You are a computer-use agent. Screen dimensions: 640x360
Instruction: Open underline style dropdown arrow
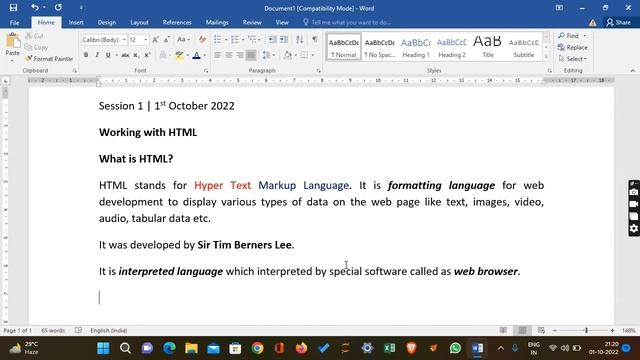click(117, 55)
